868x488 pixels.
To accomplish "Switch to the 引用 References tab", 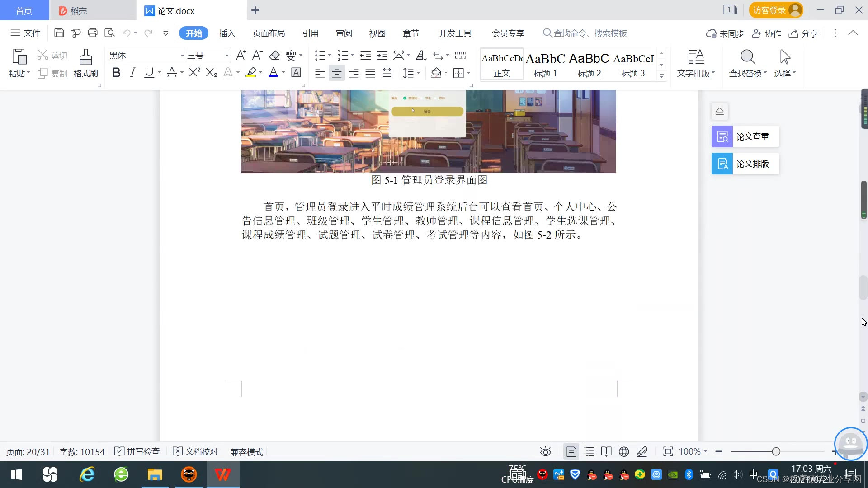I will tap(310, 33).
